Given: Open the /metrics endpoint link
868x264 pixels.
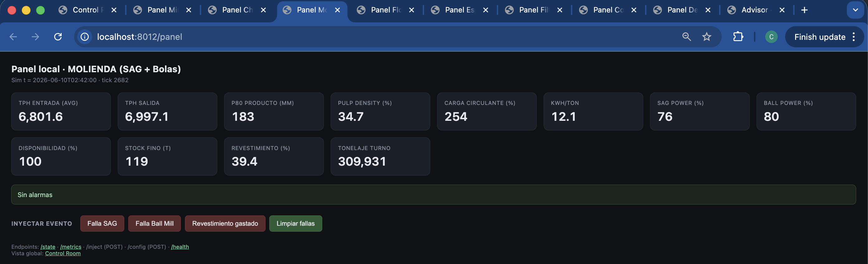Looking at the screenshot, I should tap(71, 247).
